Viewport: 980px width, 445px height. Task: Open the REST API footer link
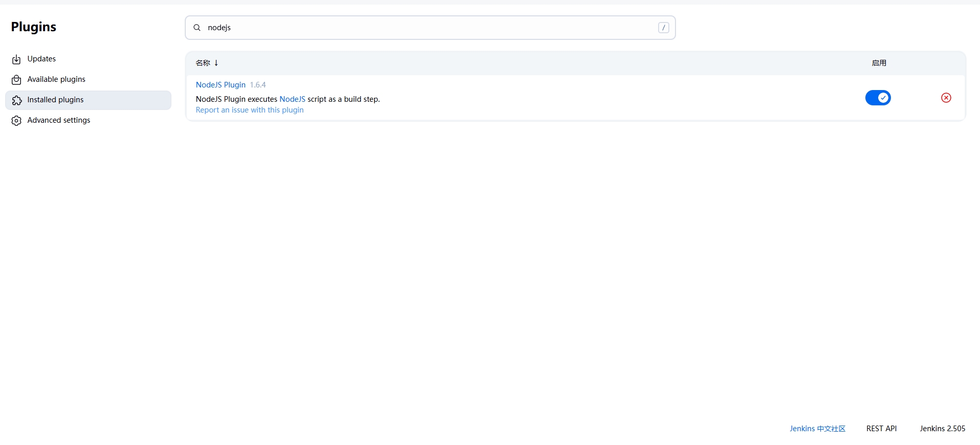[x=881, y=429]
